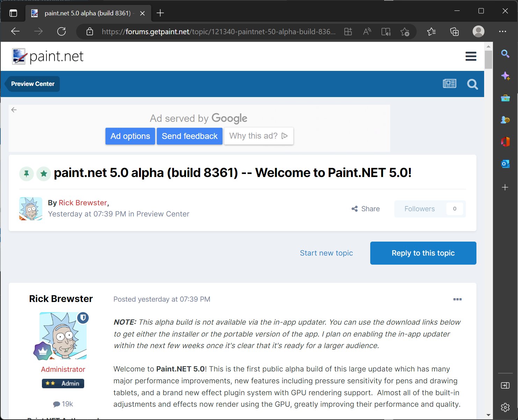The width and height of the screenshot is (518, 420).
Task: Click Share link
Action: (366, 209)
